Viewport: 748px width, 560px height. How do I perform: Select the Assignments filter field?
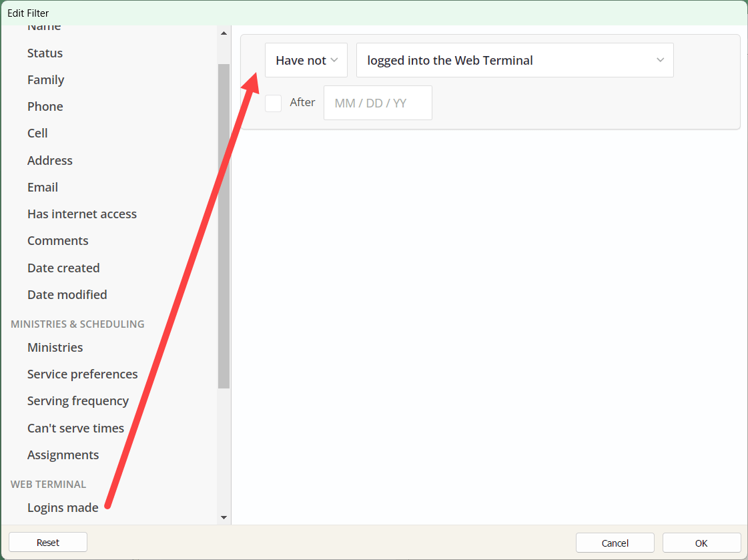(x=63, y=455)
